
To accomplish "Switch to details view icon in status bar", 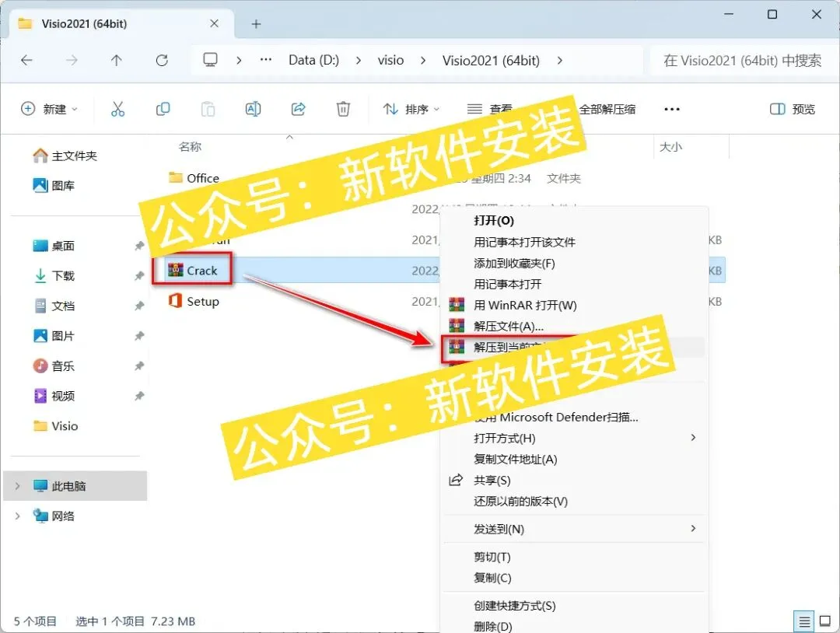I will point(804,622).
